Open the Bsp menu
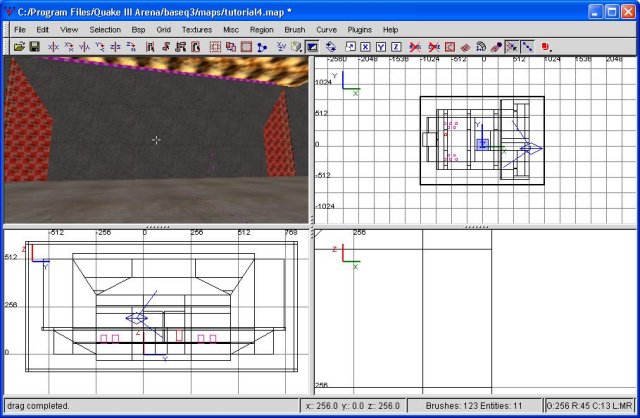The image size is (640, 418). point(138,30)
